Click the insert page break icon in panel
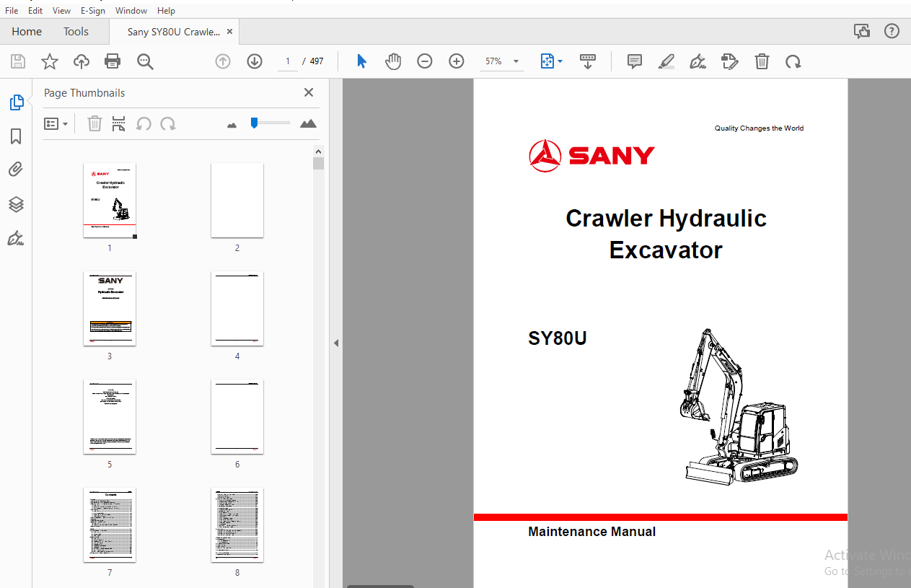Screen dimensions: 911x588 (119, 124)
